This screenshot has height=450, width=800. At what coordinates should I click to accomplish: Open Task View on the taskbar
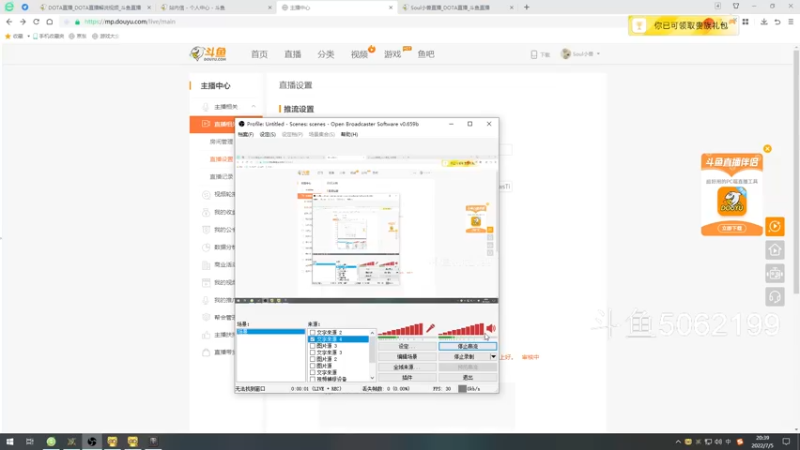(30, 441)
